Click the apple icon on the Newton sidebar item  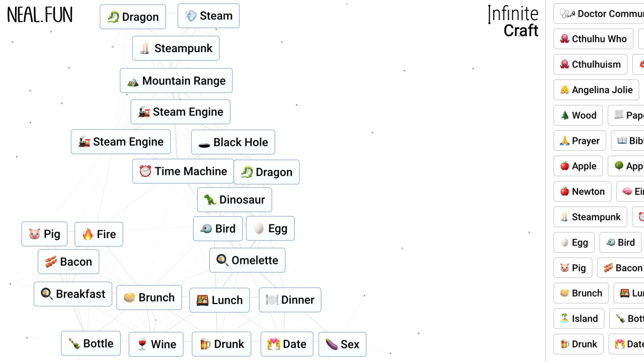(x=565, y=191)
